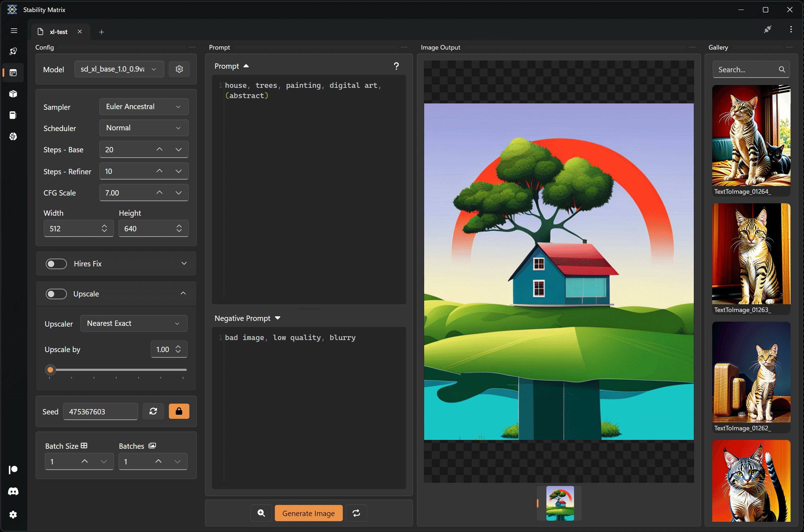
Task: Enable the Upscale toggle
Action: 56,294
